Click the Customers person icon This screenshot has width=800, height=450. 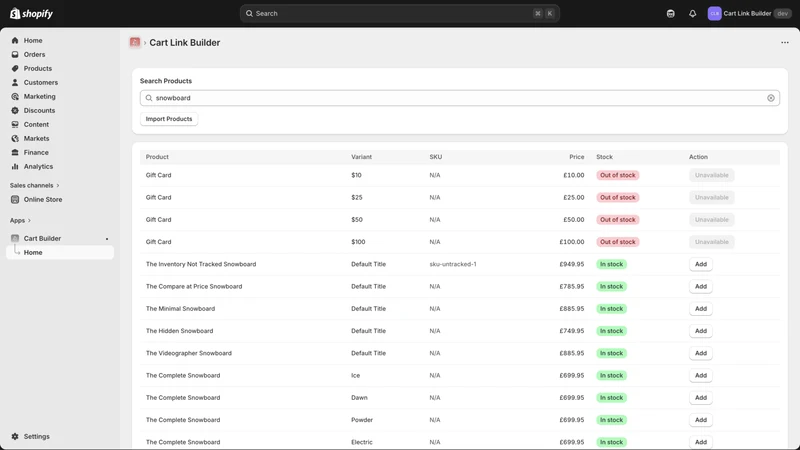pyautogui.click(x=15, y=82)
